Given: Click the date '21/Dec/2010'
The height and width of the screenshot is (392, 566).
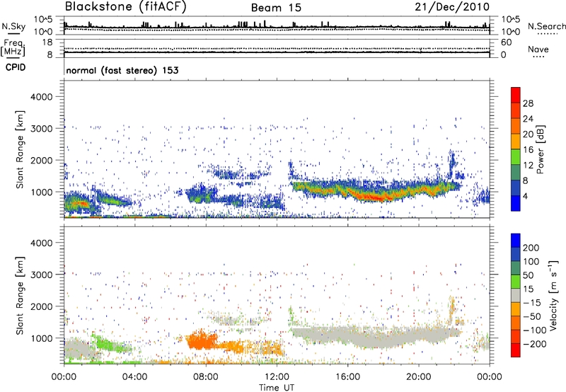Looking at the screenshot, I should click(x=452, y=6).
